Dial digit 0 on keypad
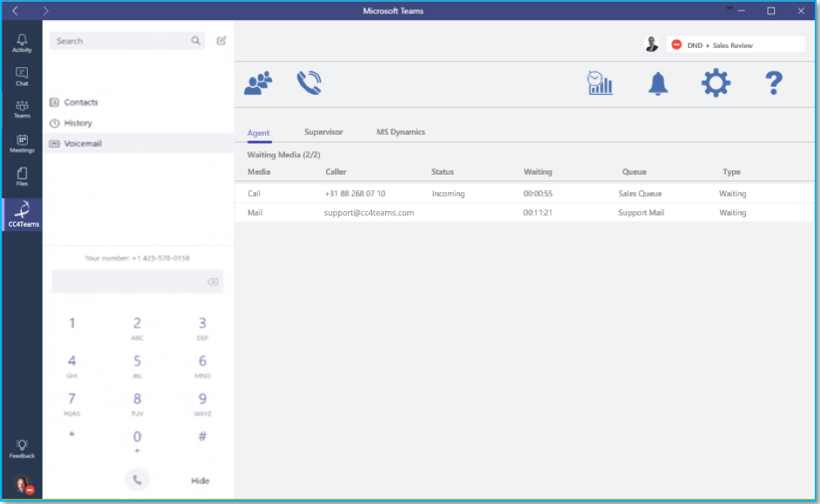Screen dimensions: 820x504 (x=137, y=441)
